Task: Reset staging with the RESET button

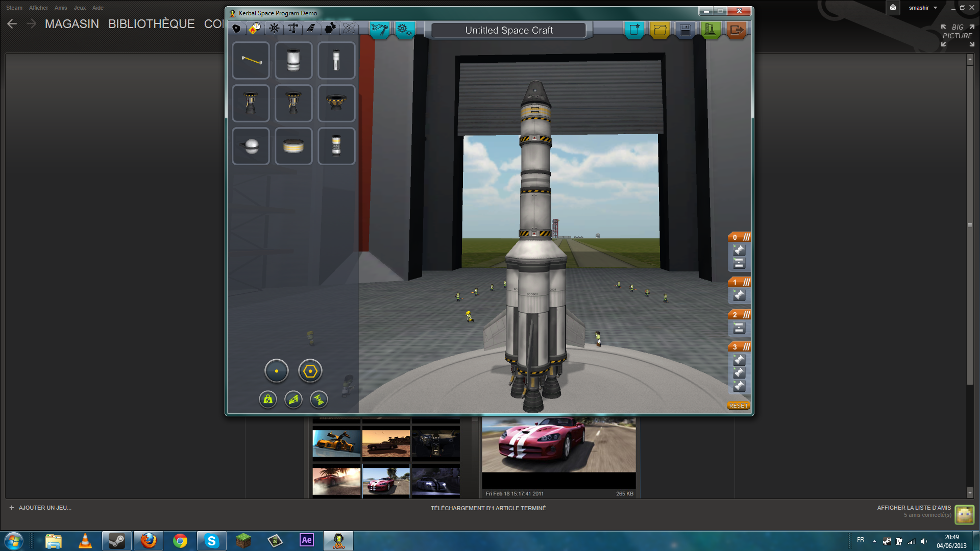Action: (739, 406)
